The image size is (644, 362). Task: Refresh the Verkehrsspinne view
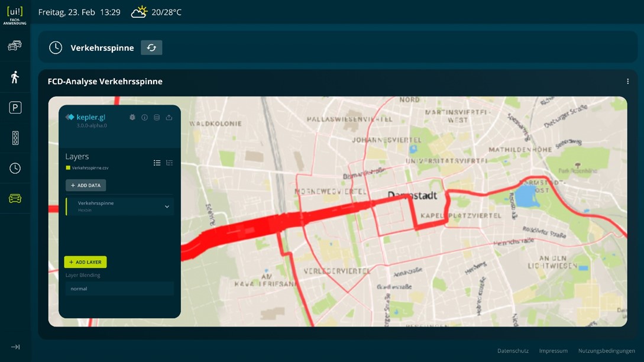[x=151, y=48]
